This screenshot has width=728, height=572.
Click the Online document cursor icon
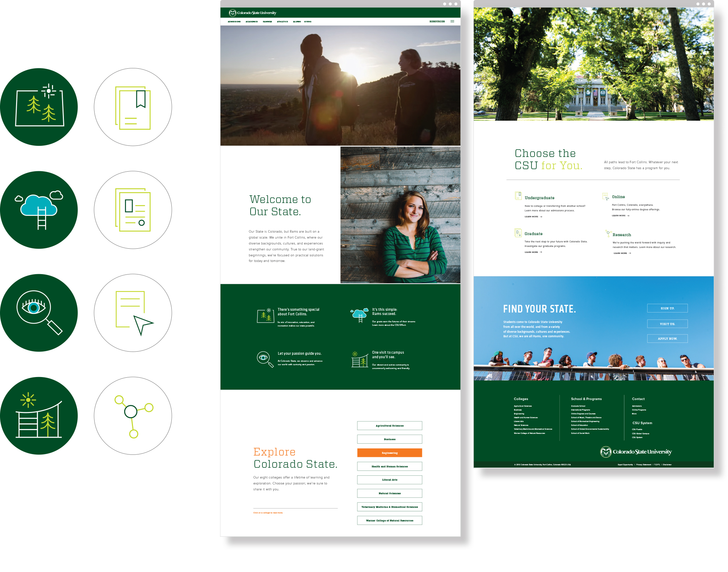tap(606, 196)
